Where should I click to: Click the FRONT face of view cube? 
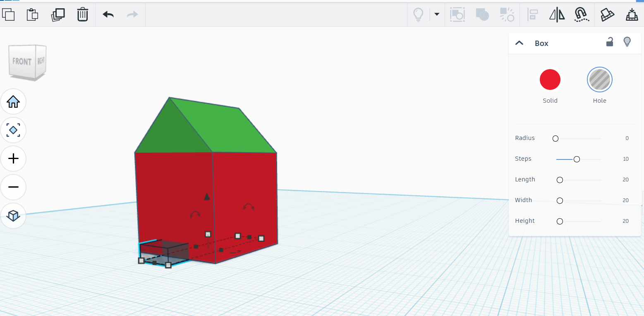[22, 62]
